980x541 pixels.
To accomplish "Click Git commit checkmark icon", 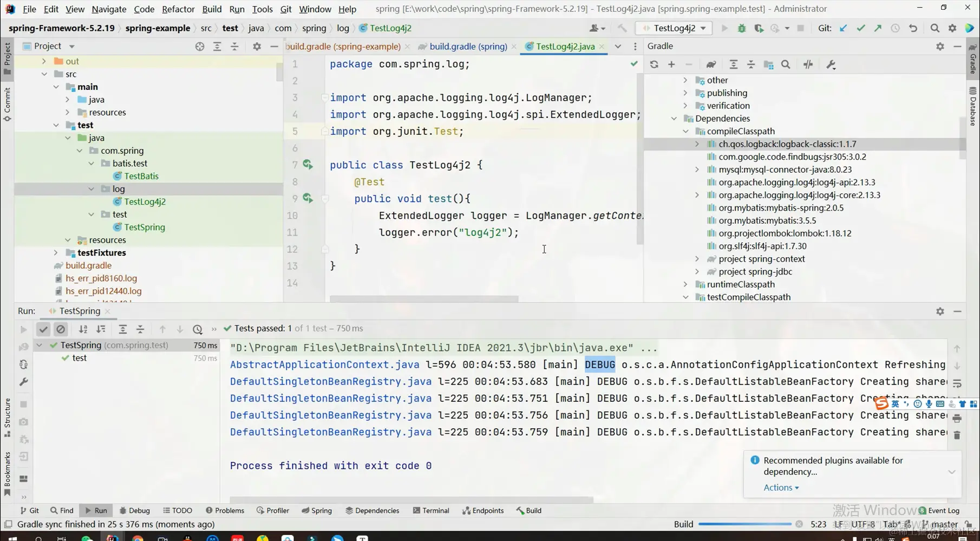I will tap(861, 28).
